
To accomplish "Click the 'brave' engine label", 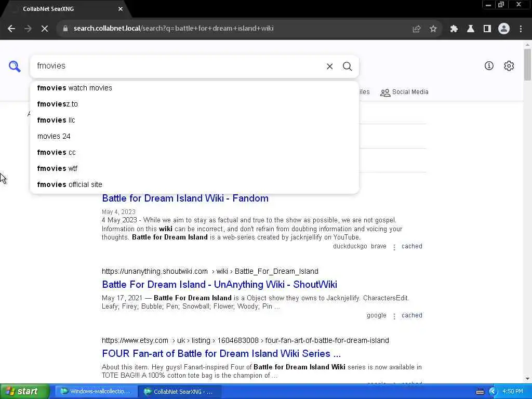I will coord(379,246).
